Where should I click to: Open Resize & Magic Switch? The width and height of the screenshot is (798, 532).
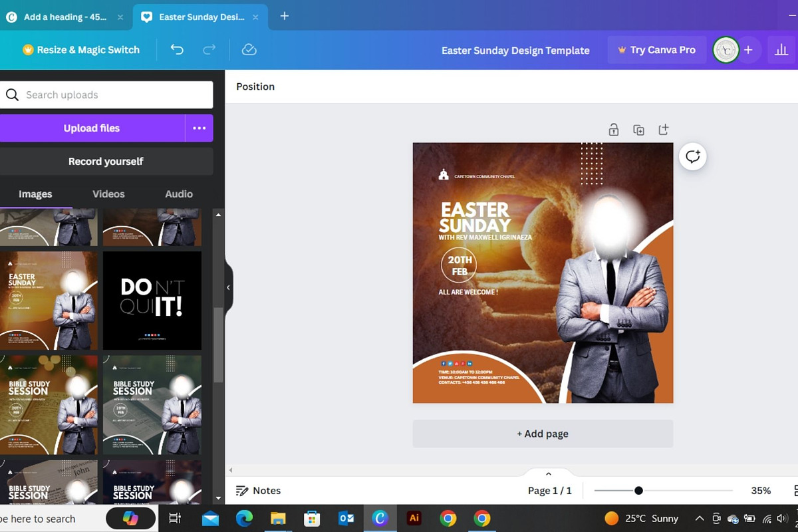[x=81, y=50]
